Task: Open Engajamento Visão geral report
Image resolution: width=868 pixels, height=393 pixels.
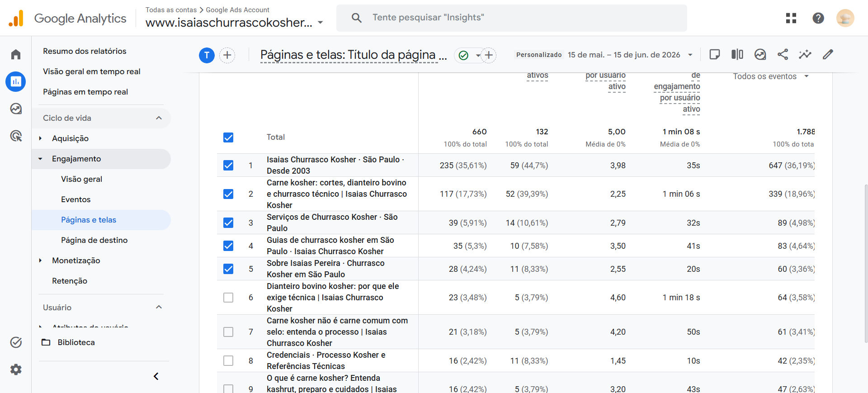Action: coord(81,179)
